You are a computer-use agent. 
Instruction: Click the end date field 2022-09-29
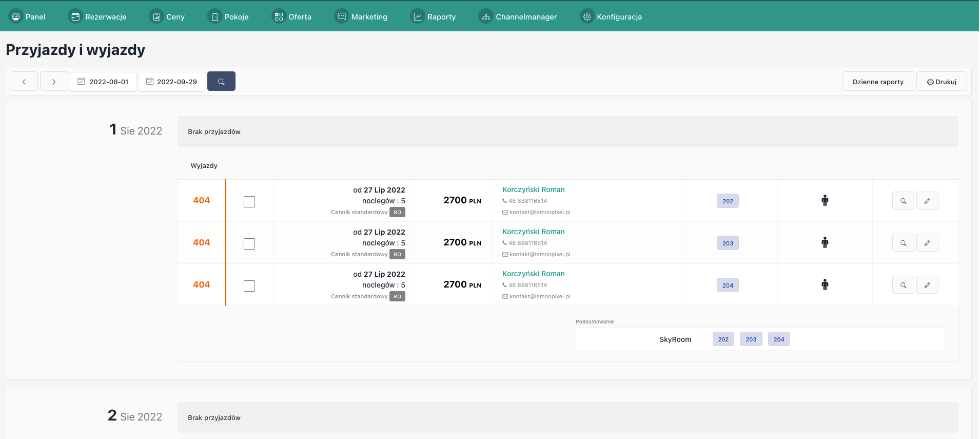point(172,82)
